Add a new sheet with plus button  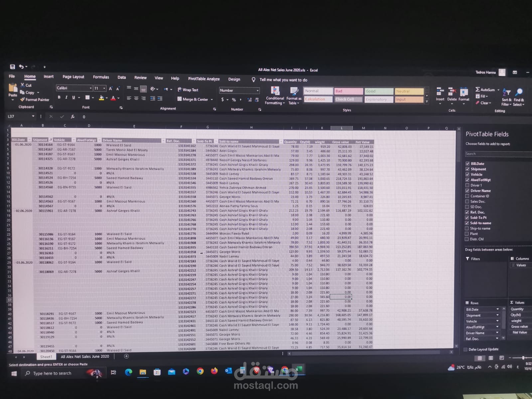click(x=126, y=356)
